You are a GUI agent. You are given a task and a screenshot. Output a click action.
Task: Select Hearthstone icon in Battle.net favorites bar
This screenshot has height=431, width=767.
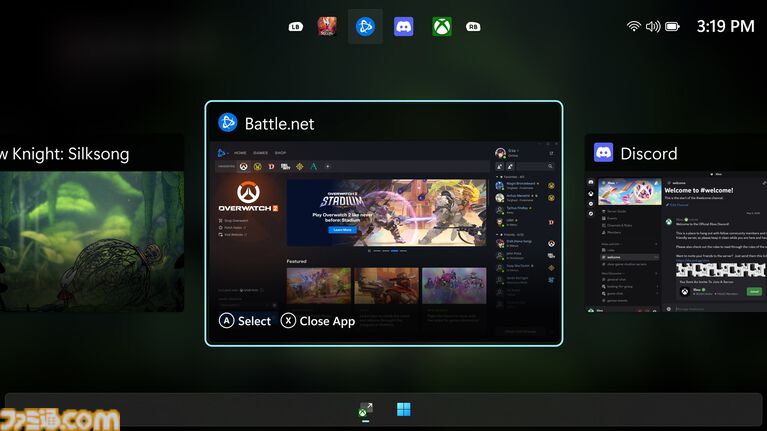[x=299, y=167]
